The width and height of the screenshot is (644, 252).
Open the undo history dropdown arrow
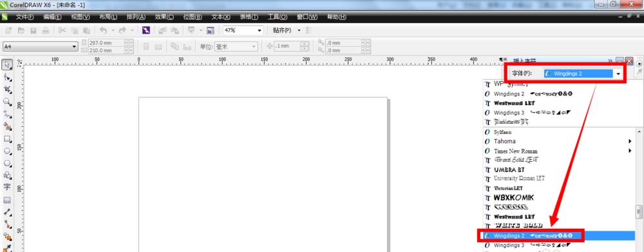(113, 30)
